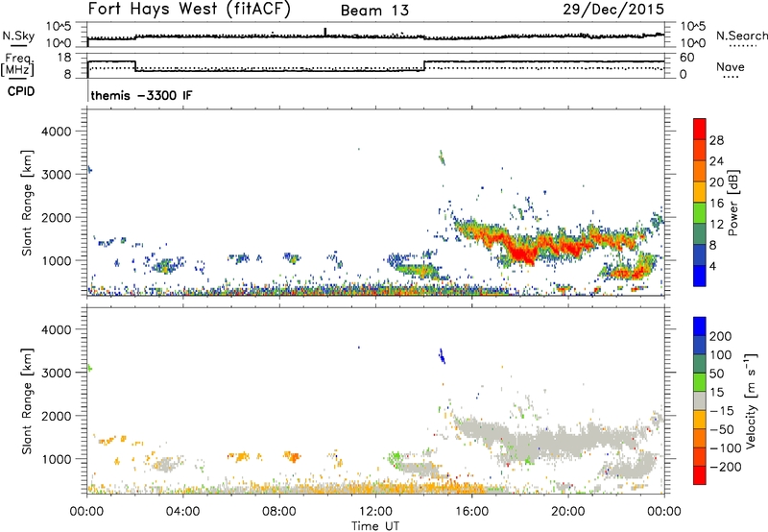
Task: Click the date '29/Dec/2015'
Action: [x=613, y=10]
